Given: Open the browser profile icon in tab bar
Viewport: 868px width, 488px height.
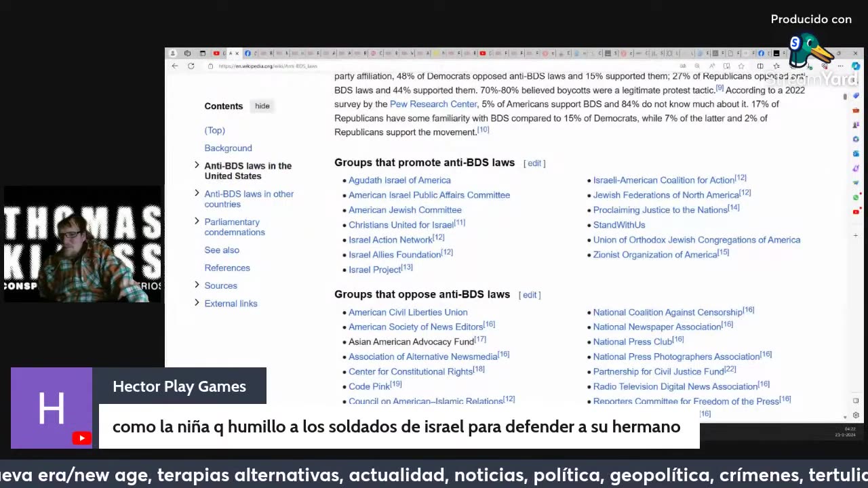Looking at the screenshot, I should click(173, 54).
